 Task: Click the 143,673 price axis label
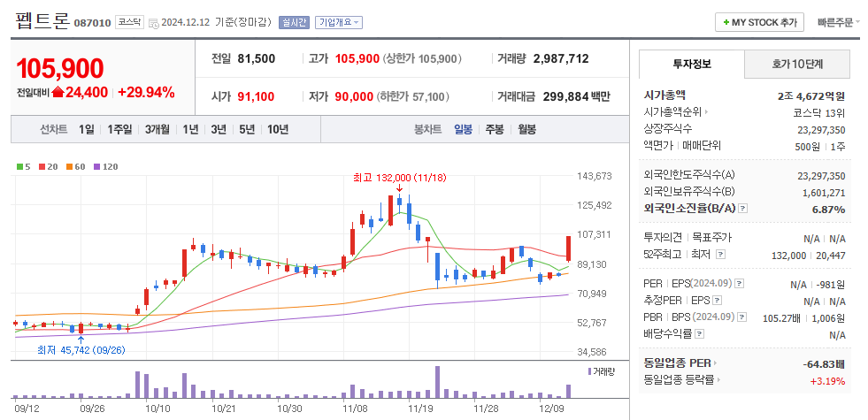pyautogui.click(x=594, y=176)
